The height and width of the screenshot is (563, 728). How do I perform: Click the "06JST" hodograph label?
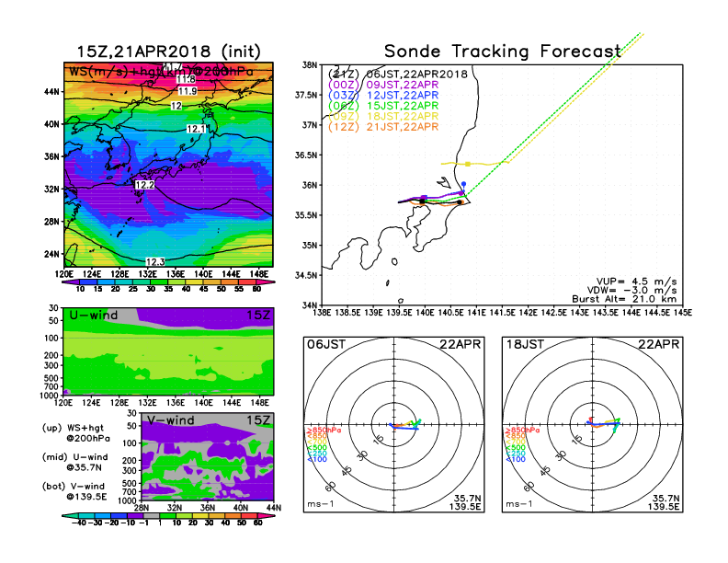click(326, 344)
